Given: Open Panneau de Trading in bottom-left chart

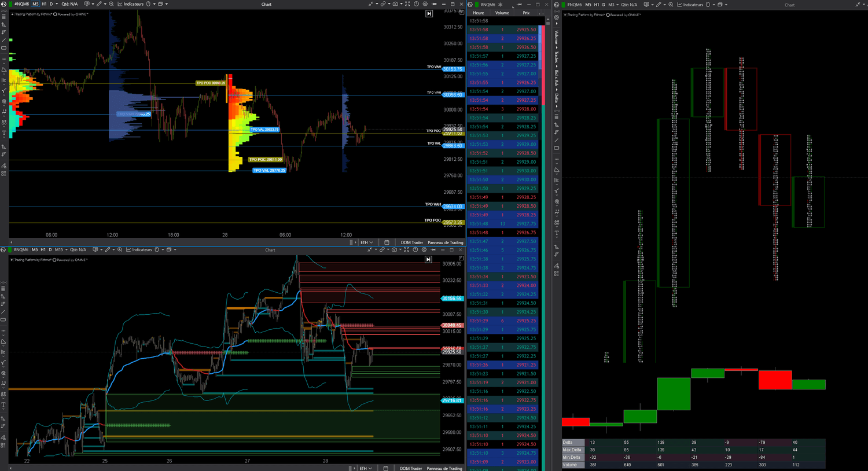Looking at the screenshot, I should pos(444,468).
